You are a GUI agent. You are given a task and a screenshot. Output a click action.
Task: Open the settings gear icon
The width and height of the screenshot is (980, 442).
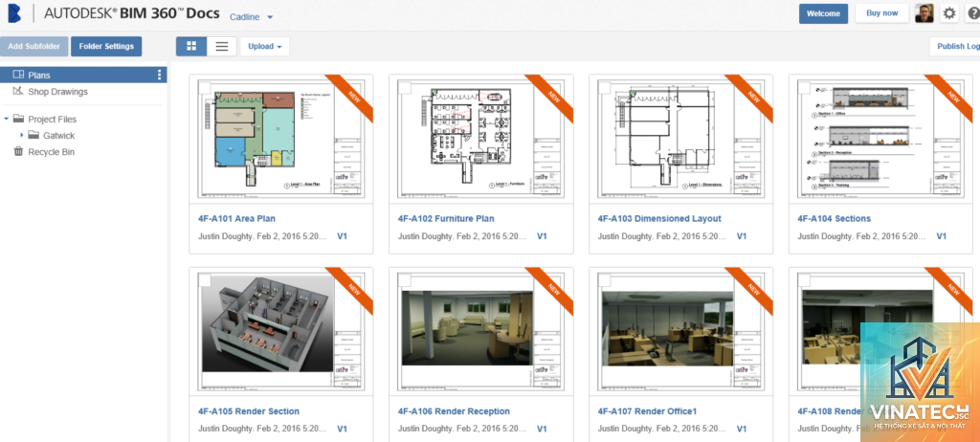[x=949, y=13]
